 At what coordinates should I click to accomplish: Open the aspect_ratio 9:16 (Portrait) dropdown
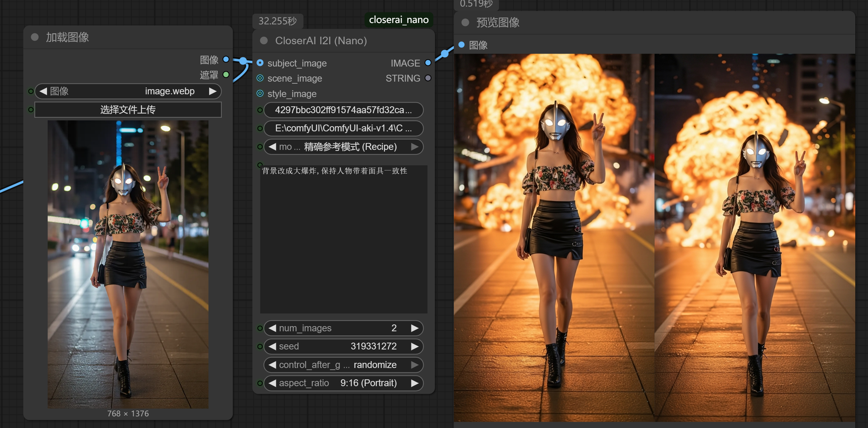click(x=343, y=383)
